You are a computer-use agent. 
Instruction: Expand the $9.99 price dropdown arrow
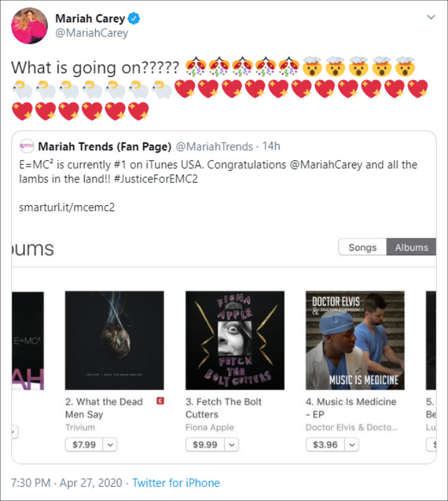(231, 444)
